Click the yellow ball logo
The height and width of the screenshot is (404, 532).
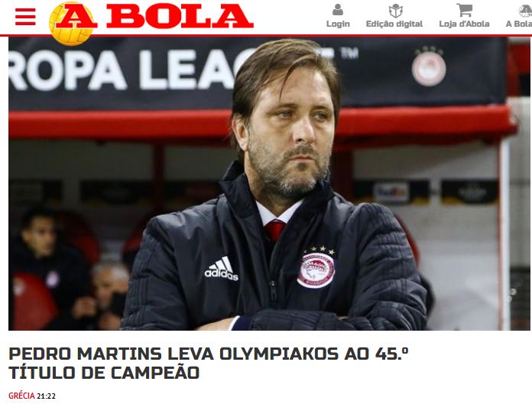pyautogui.click(x=72, y=24)
